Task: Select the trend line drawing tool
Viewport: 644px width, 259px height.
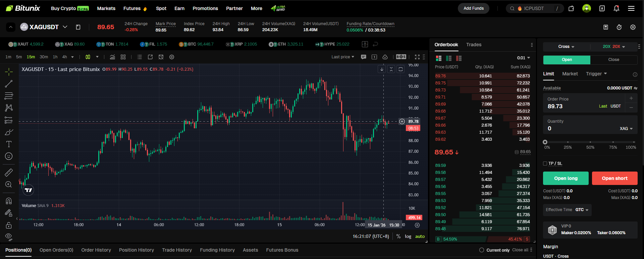Action: coord(9,84)
